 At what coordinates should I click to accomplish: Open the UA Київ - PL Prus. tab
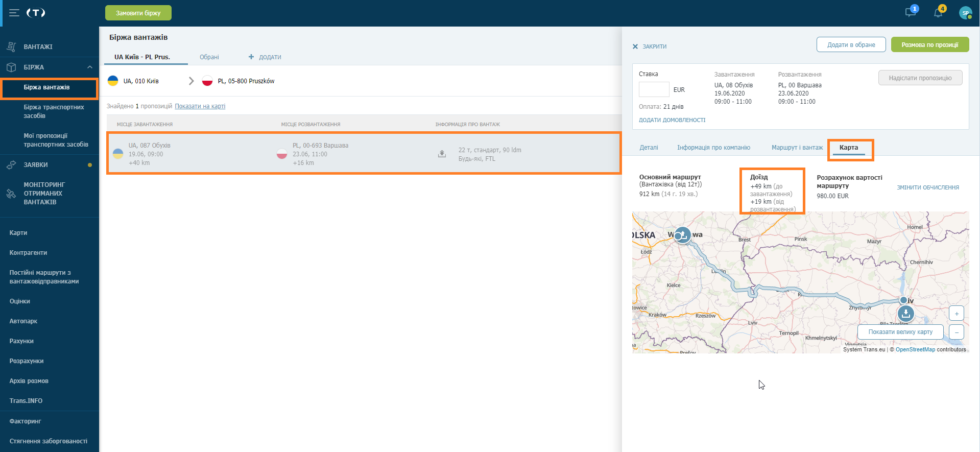click(x=142, y=57)
